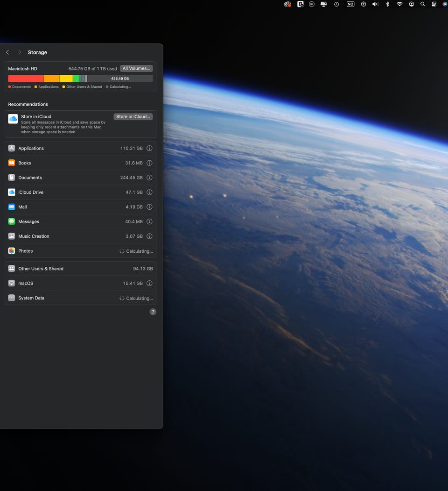Open the user account menu bar icon
The width and height of the screenshot is (448, 491).
point(412,4)
